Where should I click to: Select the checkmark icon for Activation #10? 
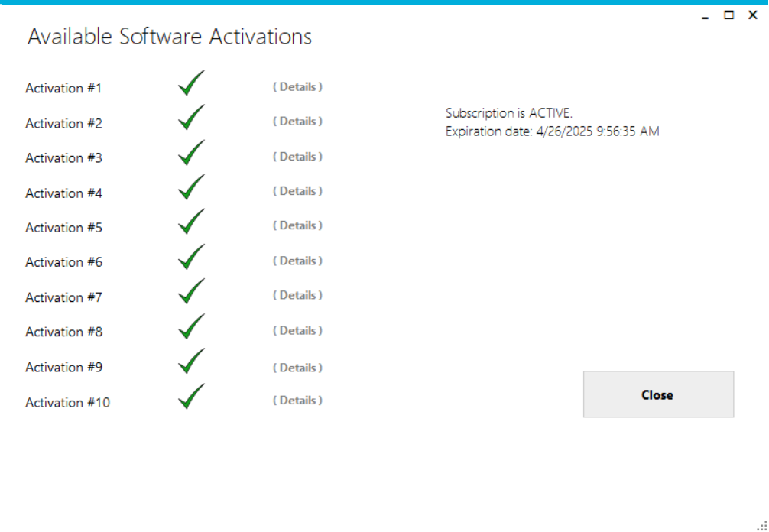(x=190, y=397)
